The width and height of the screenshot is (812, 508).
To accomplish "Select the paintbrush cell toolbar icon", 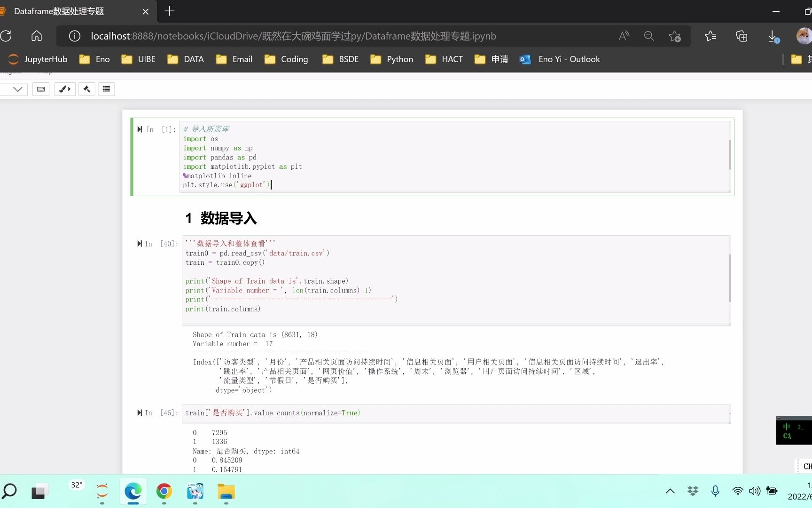I will coord(64,89).
